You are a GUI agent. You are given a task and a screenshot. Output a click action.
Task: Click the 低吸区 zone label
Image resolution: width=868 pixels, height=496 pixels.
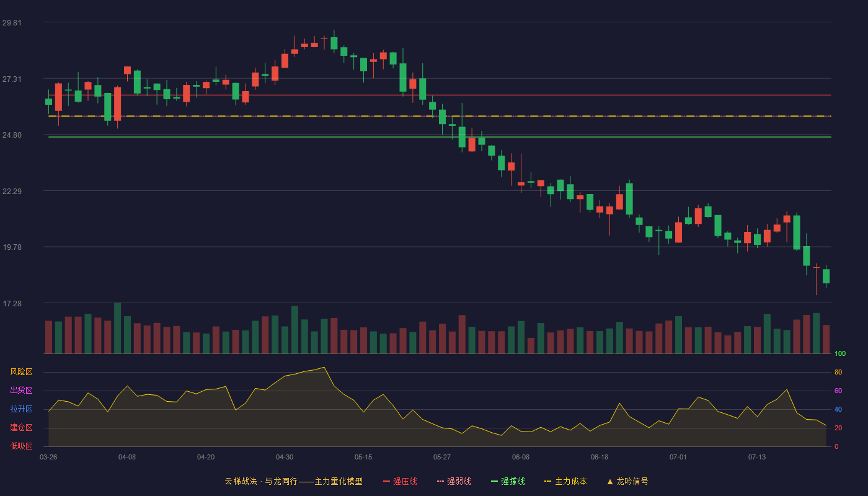pos(21,446)
